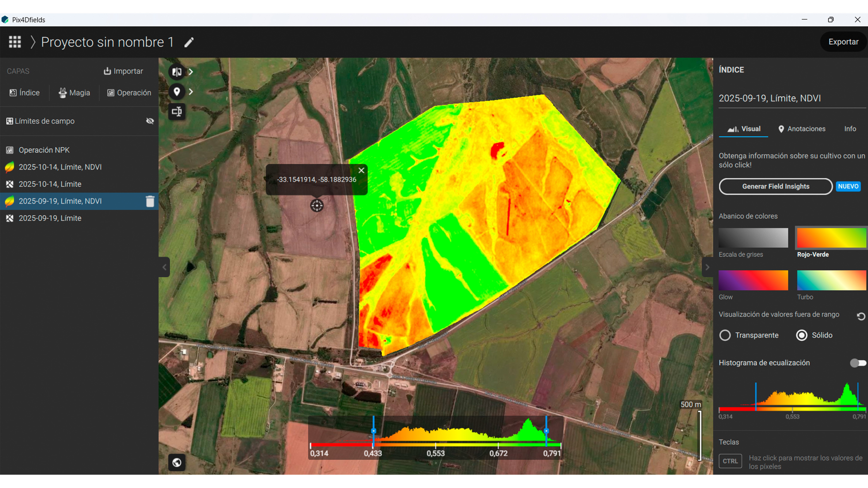
Task: Select the location pin tool
Action: [176, 92]
